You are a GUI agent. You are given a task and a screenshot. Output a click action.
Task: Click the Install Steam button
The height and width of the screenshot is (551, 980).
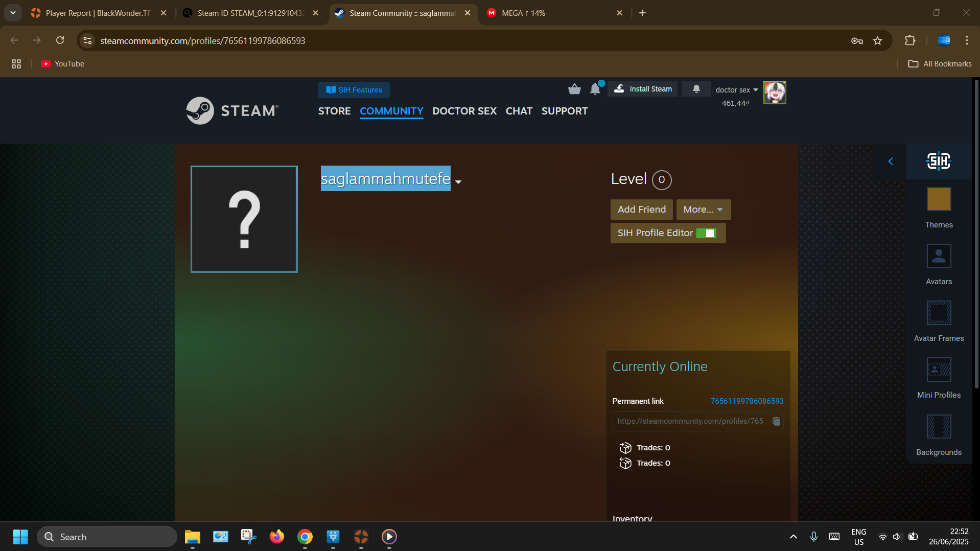pyautogui.click(x=643, y=89)
